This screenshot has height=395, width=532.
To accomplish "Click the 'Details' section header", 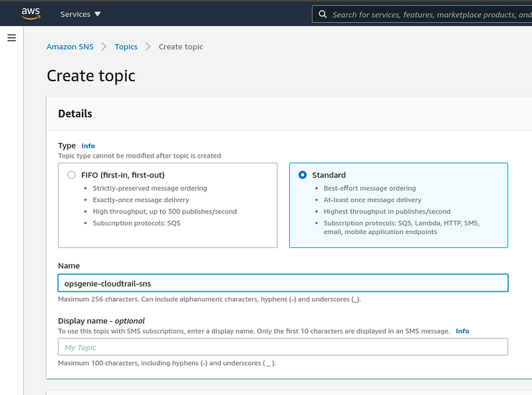I will 75,114.
